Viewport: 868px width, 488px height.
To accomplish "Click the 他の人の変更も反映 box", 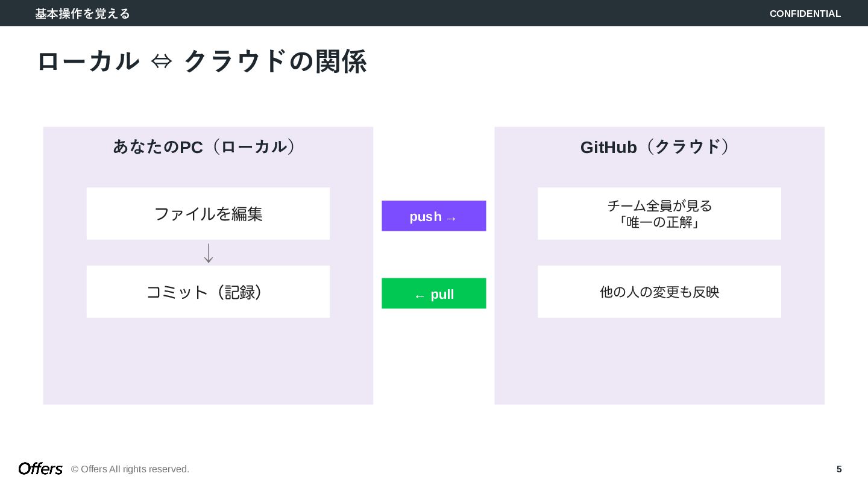I will click(659, 292).
